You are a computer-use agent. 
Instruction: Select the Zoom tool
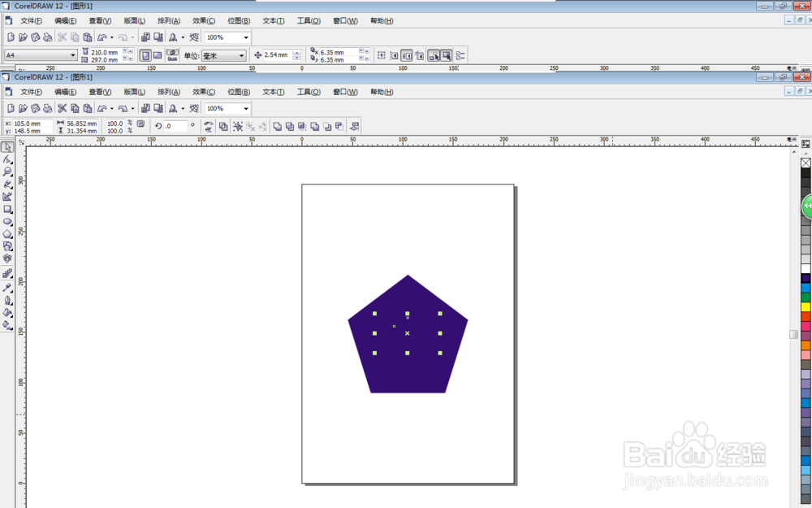point(8,171)
